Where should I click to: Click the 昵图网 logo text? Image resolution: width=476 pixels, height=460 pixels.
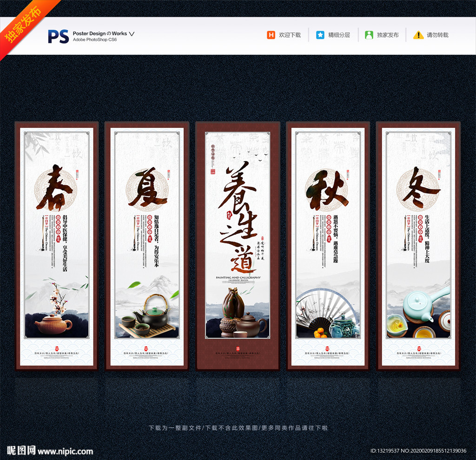click(21, 450)
